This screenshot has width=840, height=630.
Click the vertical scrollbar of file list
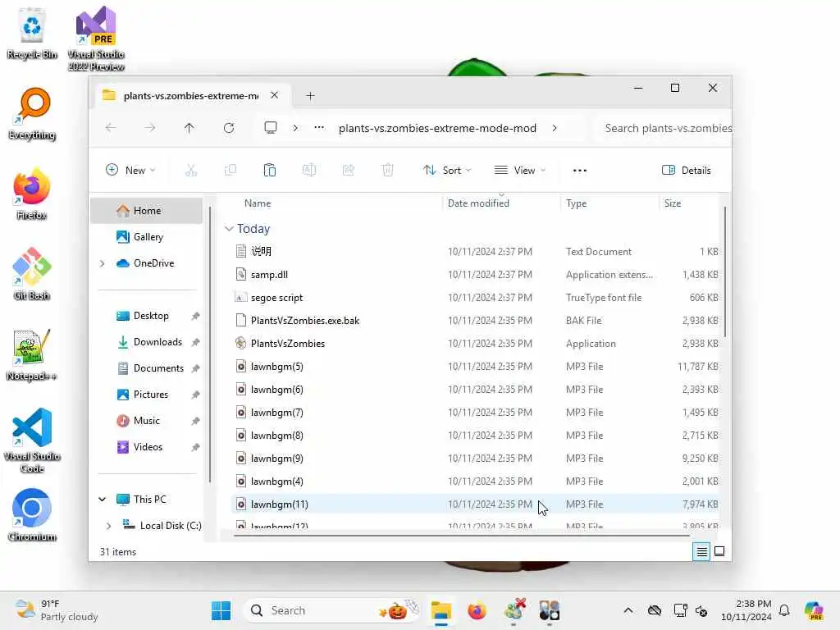pyautogui.click(x=725, y=272)
